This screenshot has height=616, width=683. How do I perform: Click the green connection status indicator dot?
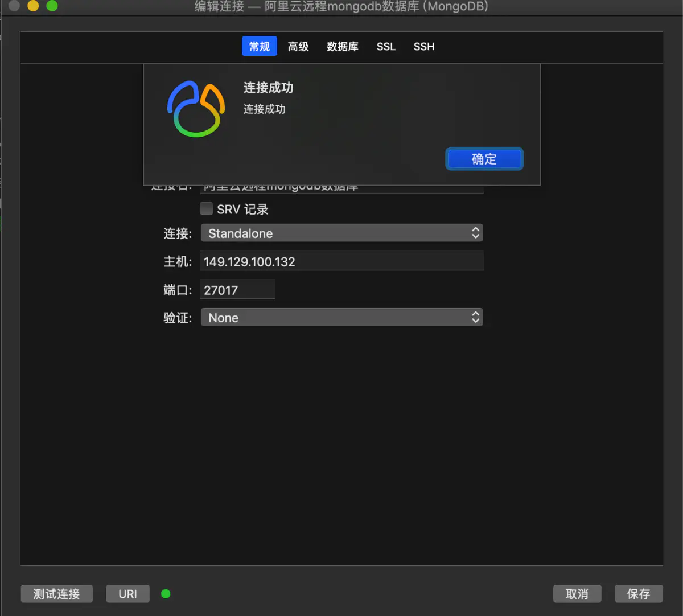pos(166,594)
